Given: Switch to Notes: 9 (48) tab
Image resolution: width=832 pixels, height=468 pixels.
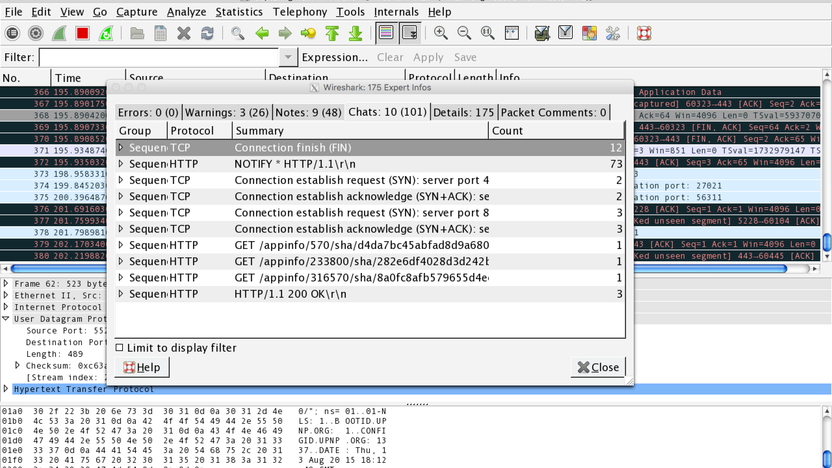Looking at the screenshot, I should [308, 112].
